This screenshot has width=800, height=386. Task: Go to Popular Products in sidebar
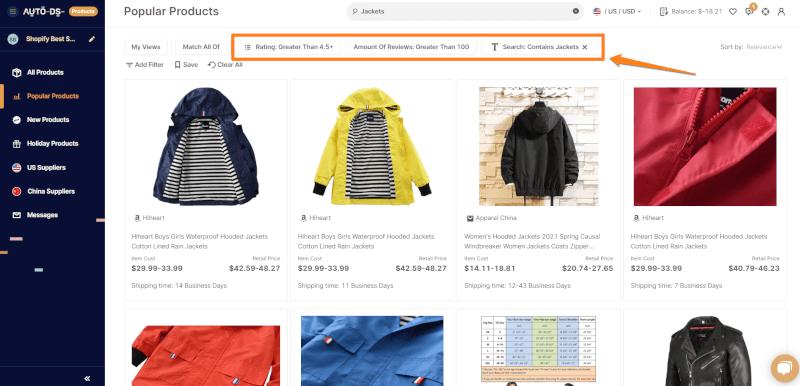point(53,96)
